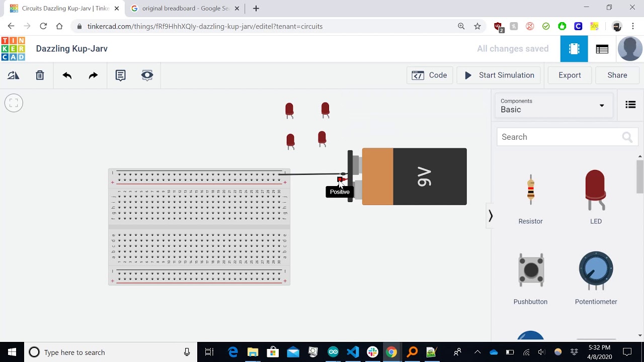644x362 pixels.
Task: Select the Potentiometer component
Action: 596,279
